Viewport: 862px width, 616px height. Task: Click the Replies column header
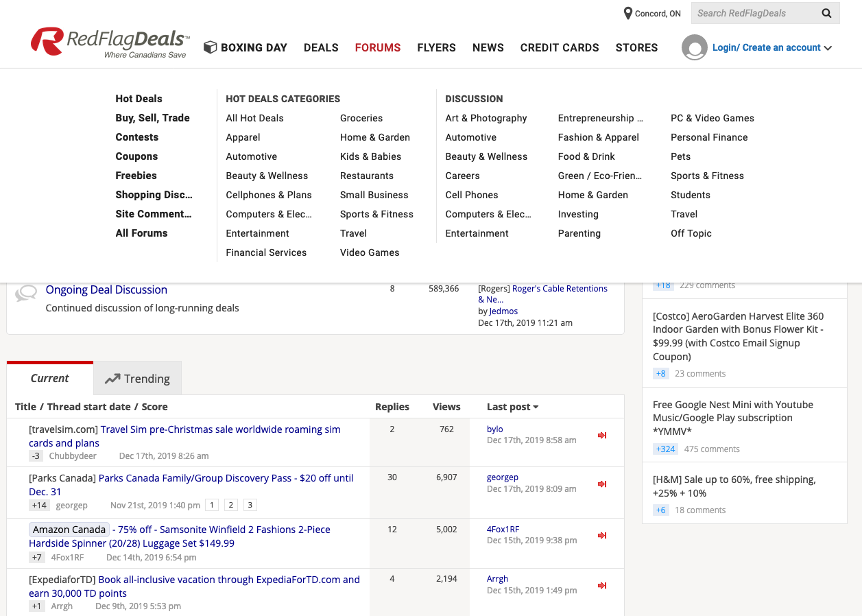pos(392,407)
